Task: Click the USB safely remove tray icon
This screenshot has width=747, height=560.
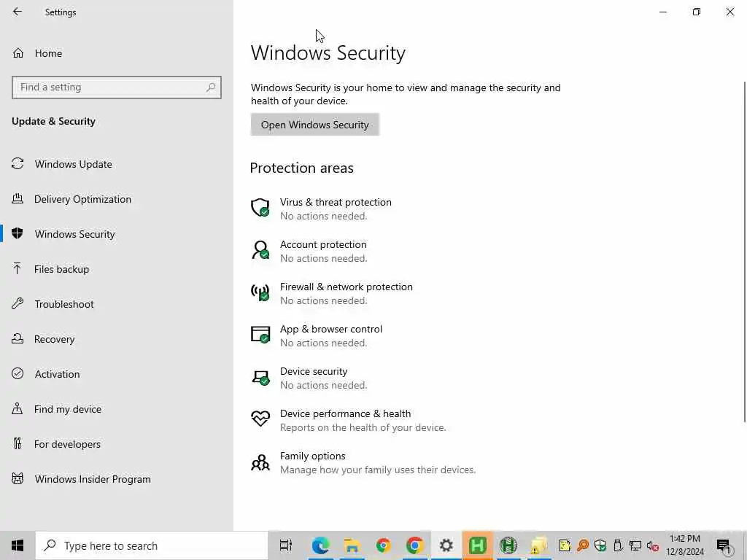Action: [x=618, y=545]
